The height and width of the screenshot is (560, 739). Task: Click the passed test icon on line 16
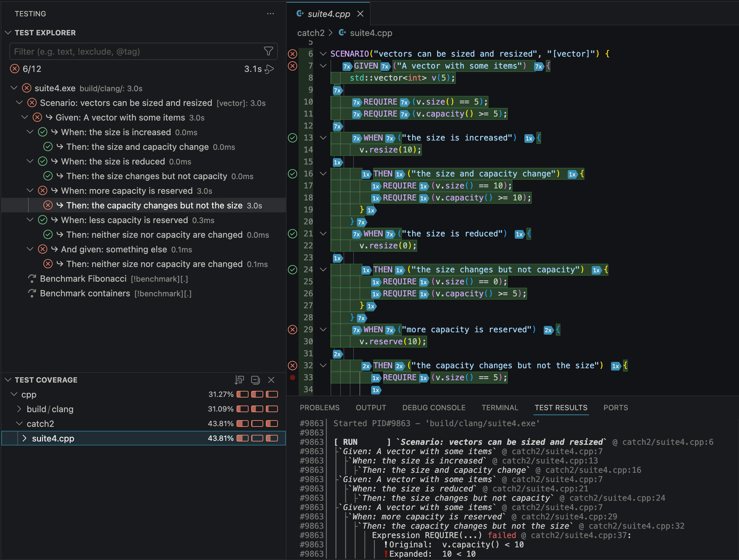(x=292, y=174)
